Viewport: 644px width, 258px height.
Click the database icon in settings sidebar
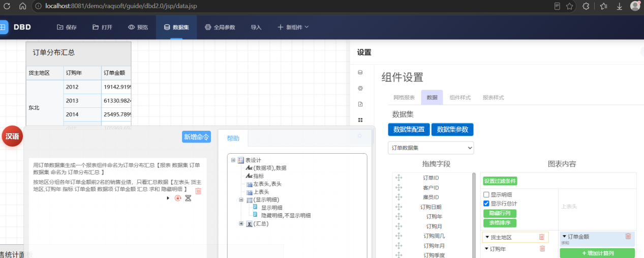360,73
